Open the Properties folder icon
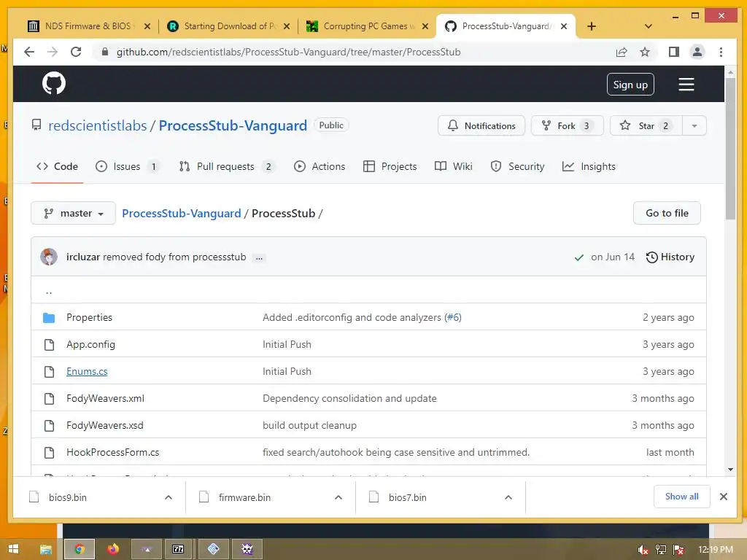 tap(49, 318)
